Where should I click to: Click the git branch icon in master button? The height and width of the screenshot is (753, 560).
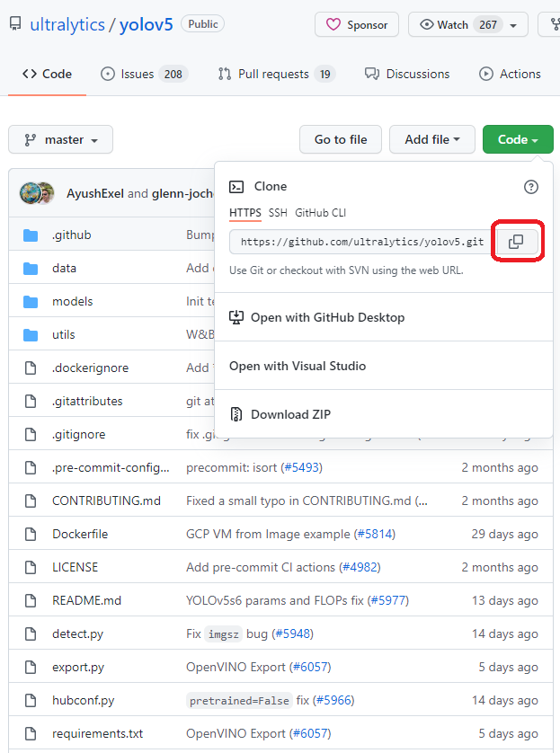coord(31,140)
